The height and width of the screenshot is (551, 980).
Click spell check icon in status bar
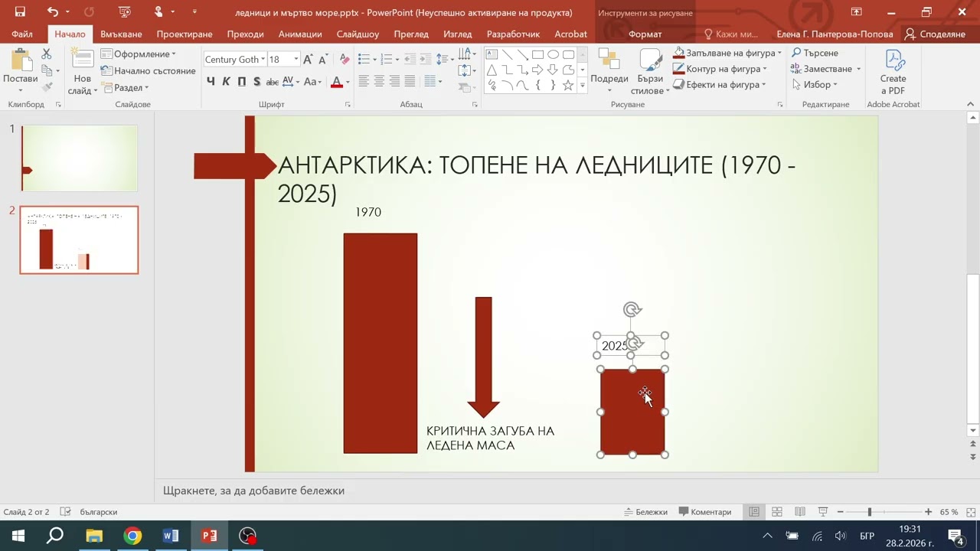pyautogui.click(x=66, y=512)
